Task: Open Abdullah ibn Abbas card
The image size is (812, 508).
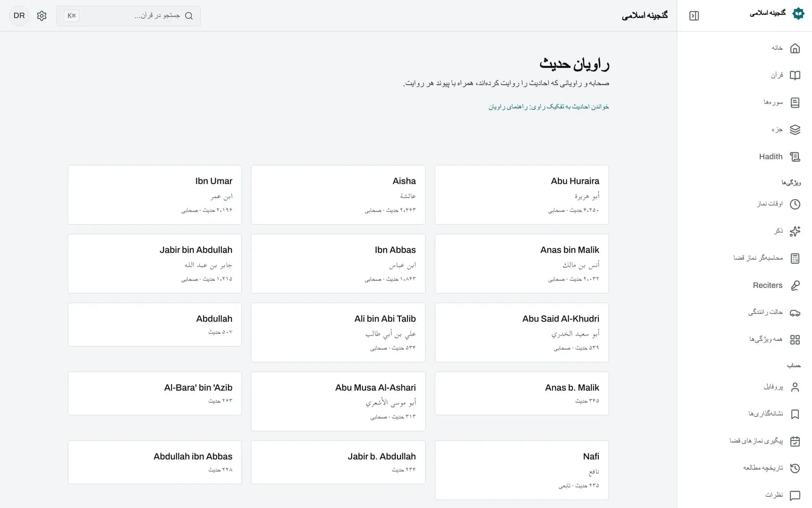Action: tap(155, 462)
